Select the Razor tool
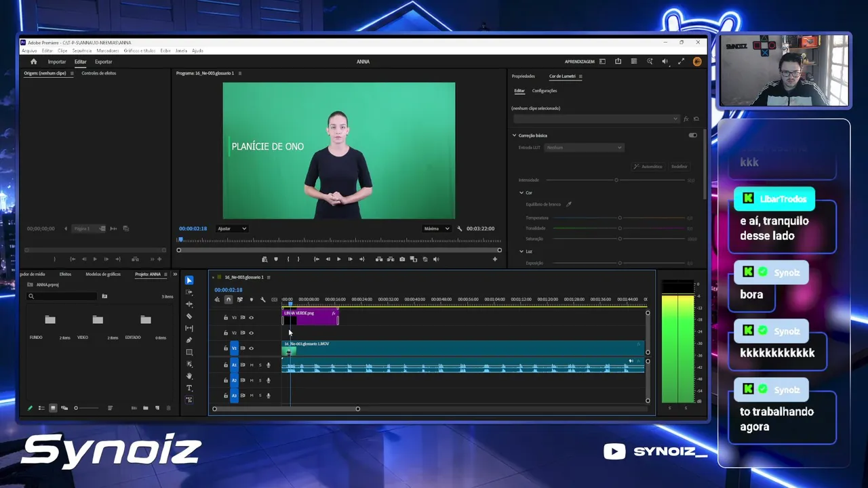This screenshot has width=868, height=488. coord(189,317)
